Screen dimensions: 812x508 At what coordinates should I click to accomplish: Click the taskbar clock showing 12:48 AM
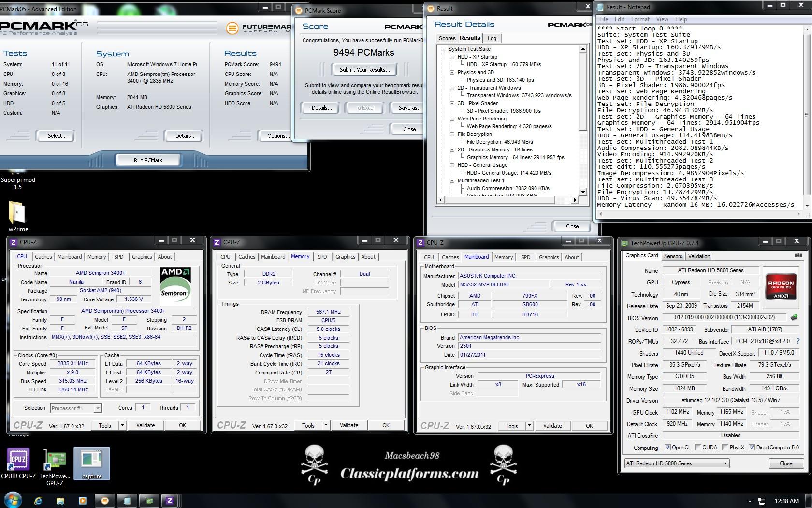[786, 501]
